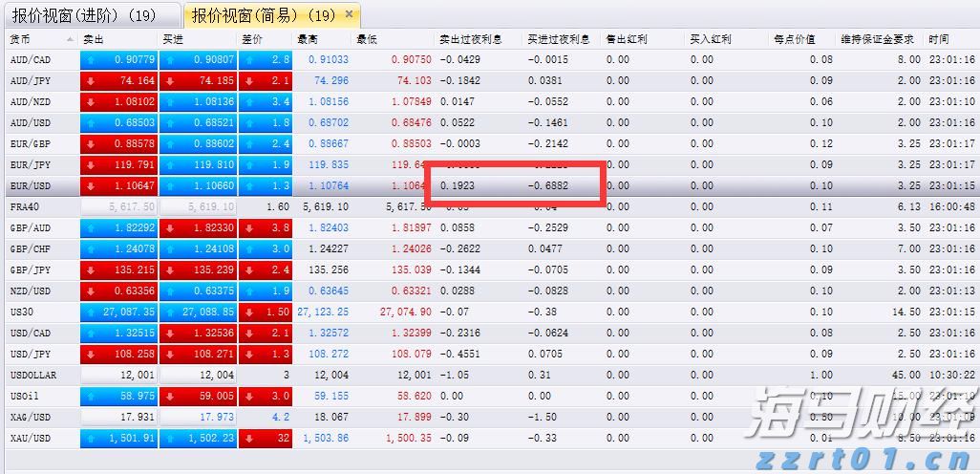
Task: Click the XAU/USD spread down arrow icon
Action: click(x=249, y=438)
